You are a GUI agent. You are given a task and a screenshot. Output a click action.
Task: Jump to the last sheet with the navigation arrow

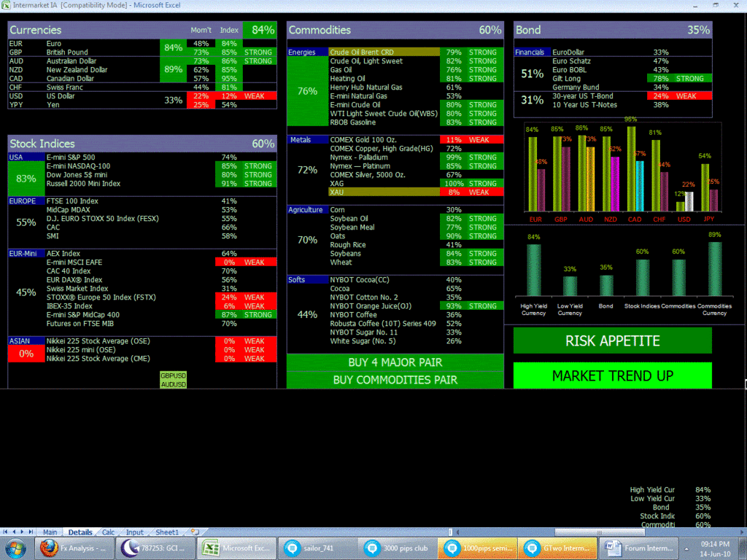pyautogui.click(x=31, y=532)
